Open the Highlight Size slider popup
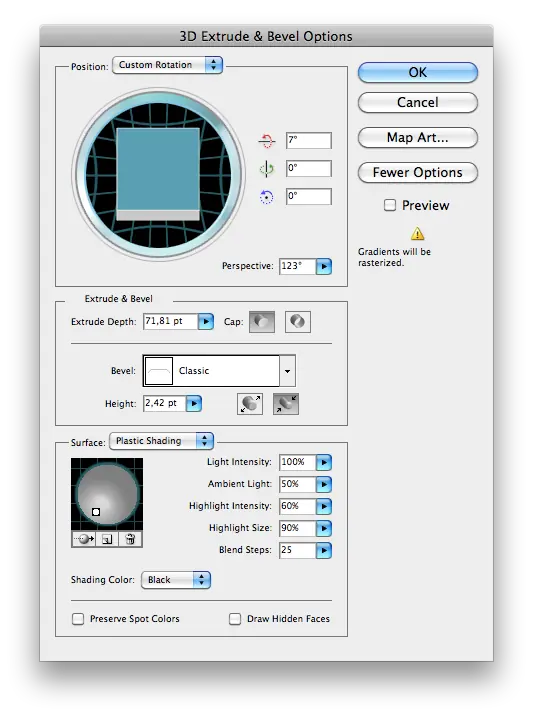 [x=324, y=528]
